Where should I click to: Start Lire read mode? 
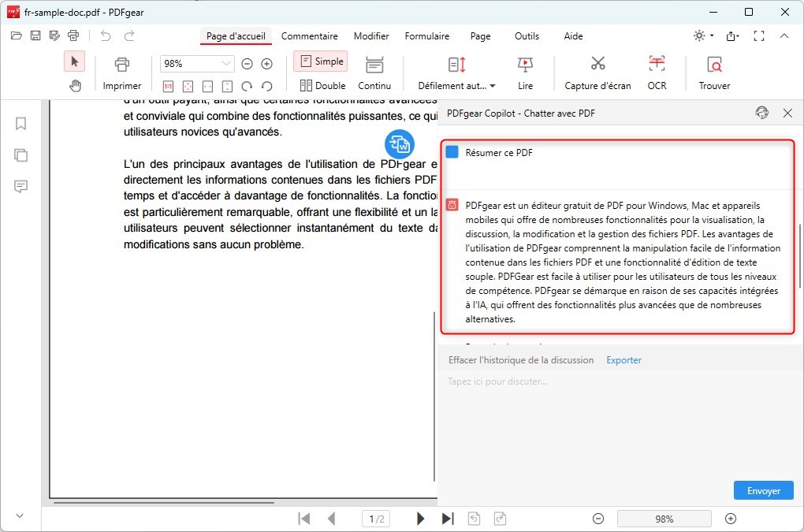click(525, 72)
